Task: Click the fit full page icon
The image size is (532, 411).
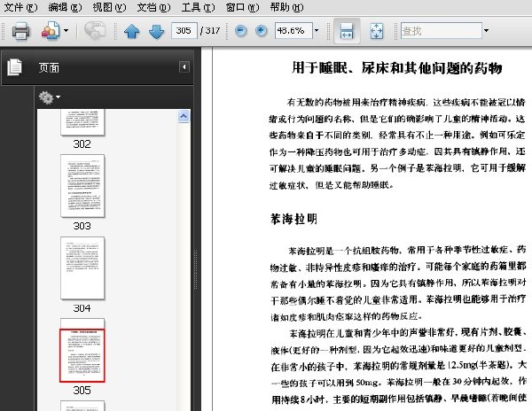Action: pos(377,31)
